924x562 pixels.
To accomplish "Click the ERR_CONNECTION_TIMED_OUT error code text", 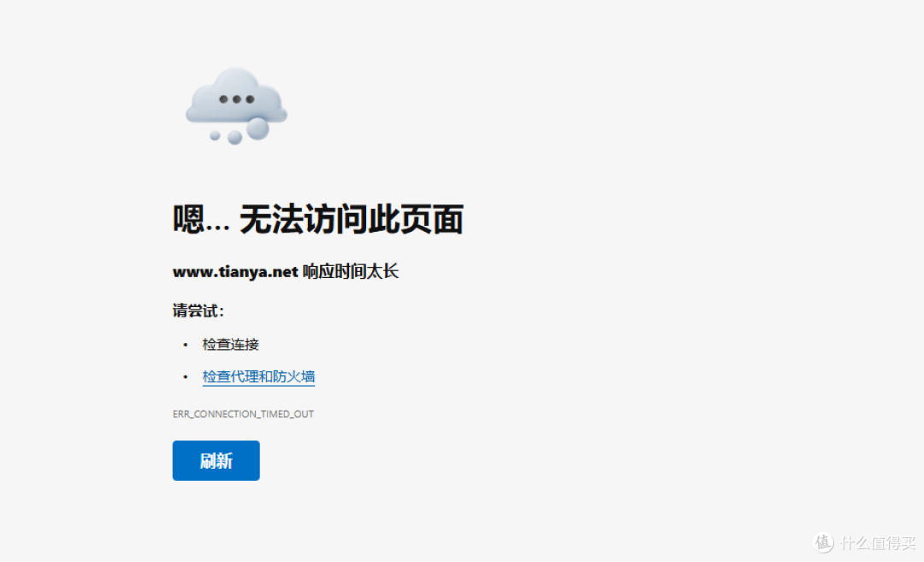I will (243, 414).
